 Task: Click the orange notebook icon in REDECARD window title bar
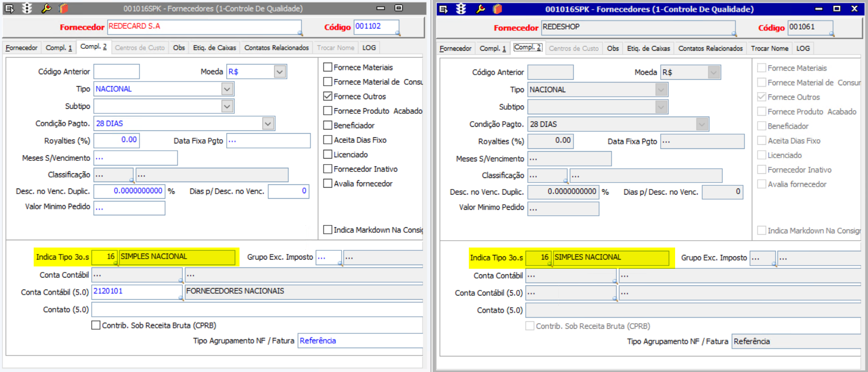(x=64, y=8)
